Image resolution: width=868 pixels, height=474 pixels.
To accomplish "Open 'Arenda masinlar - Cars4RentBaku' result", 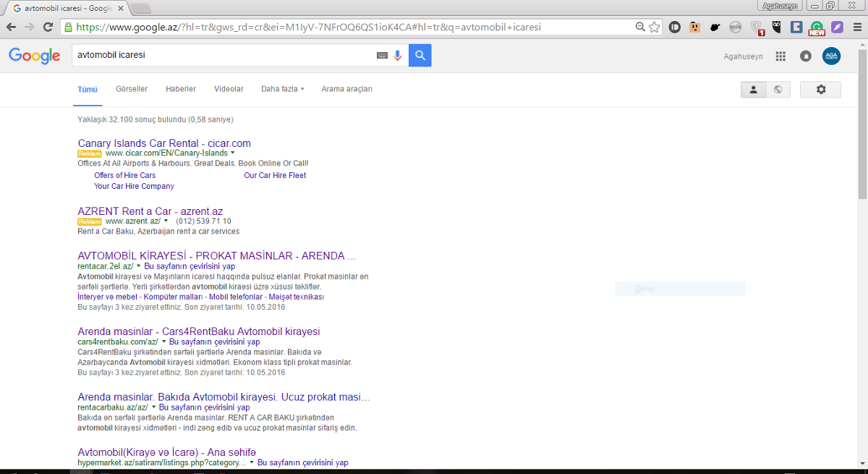I will 199,331.
